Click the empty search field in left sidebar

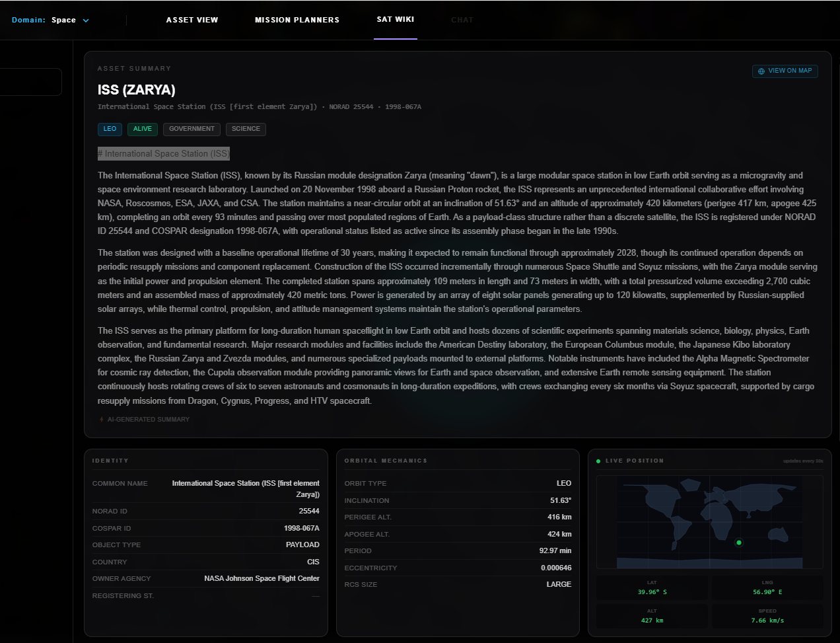(x=31, y=82)
